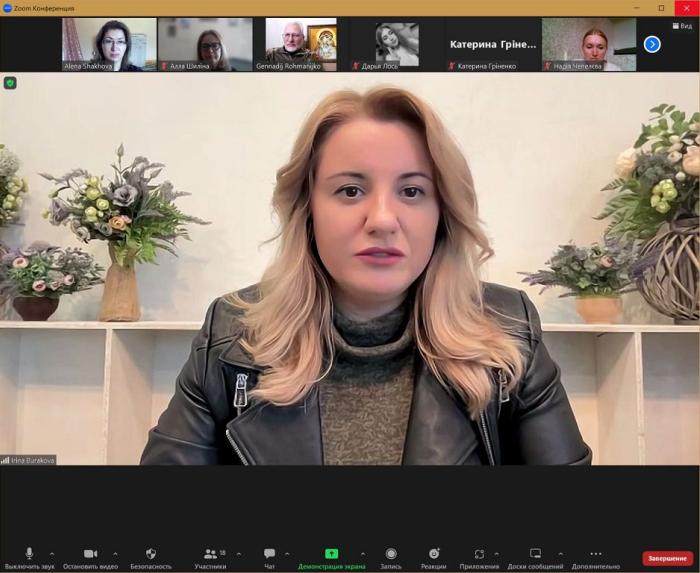Select Gennadij Rohmanijko's video thumbnail
700x573 pixels.
click(300, 44)
